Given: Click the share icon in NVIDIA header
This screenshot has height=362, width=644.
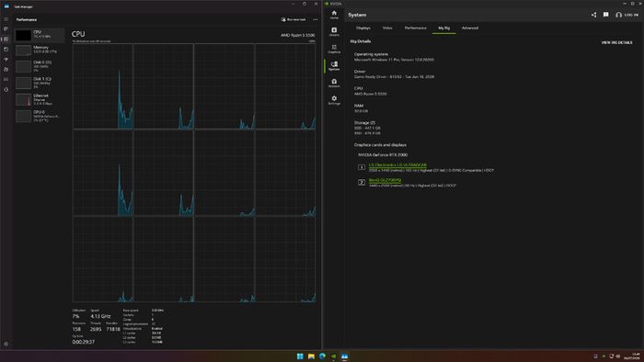Looking at the screenshot, I should tap(593, 15).
